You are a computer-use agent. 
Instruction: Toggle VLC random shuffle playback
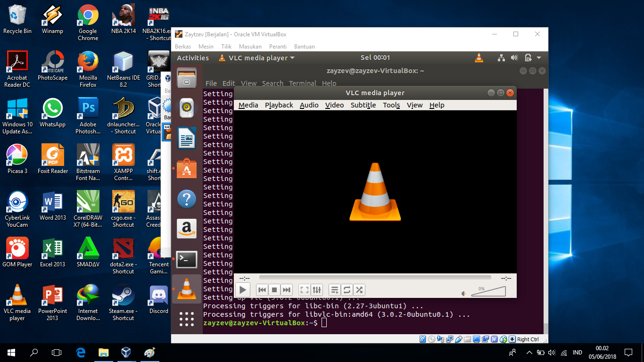pyautogui.click(x=359, y=290)
